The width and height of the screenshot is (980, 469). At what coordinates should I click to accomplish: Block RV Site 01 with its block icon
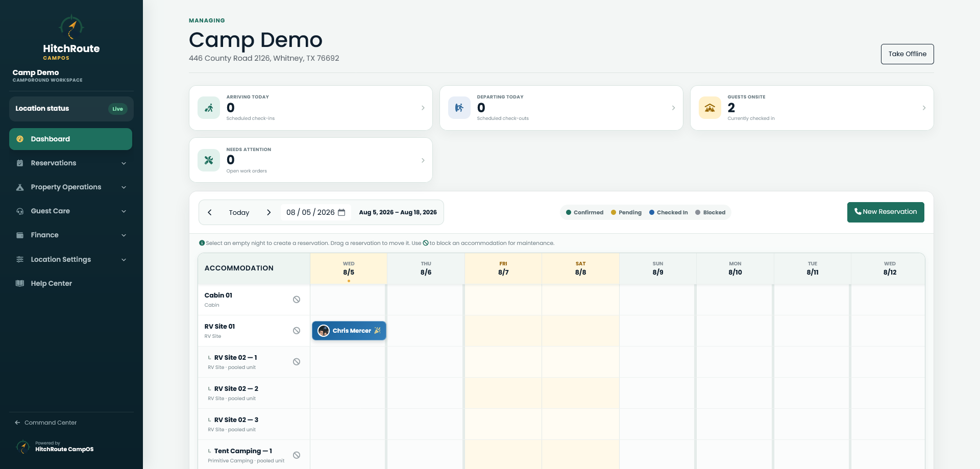click(297, 331)
